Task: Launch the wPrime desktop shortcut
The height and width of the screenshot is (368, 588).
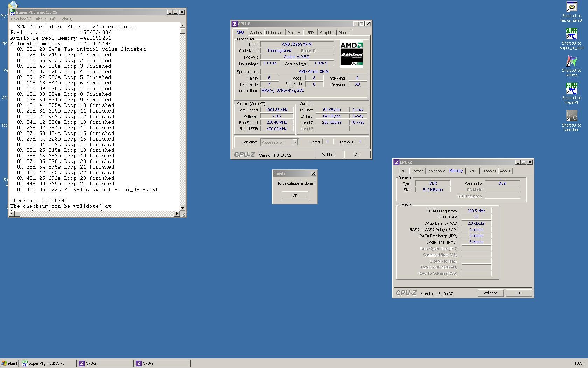Action: point(572,66)
